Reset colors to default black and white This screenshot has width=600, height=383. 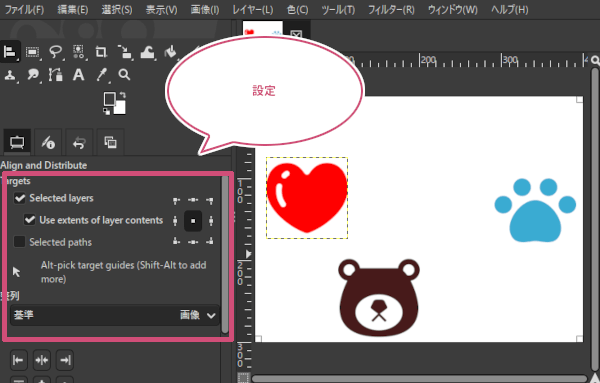coord(106,111)
